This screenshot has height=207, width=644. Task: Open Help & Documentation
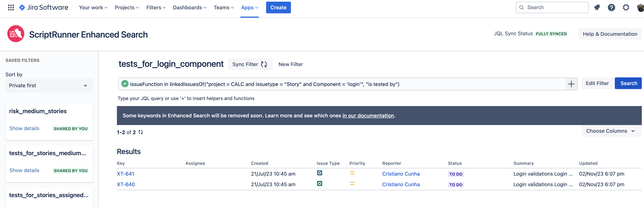tap(610, 34)
